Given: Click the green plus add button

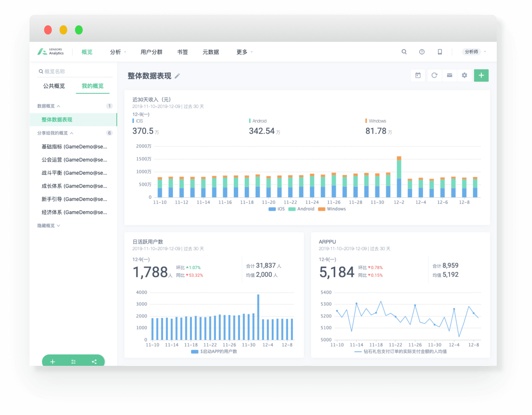Looking at the screenshot, I should [481, 75].
